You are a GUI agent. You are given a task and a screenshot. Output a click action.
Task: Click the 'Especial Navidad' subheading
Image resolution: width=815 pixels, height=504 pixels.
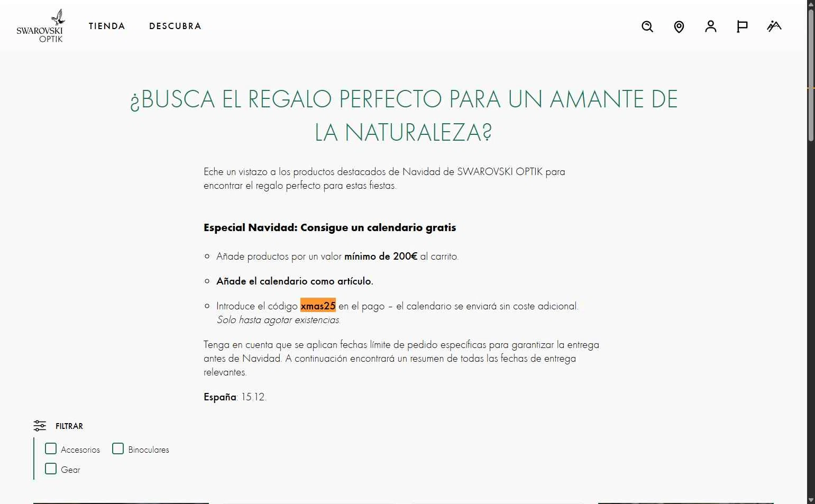[x=329, y=227]
